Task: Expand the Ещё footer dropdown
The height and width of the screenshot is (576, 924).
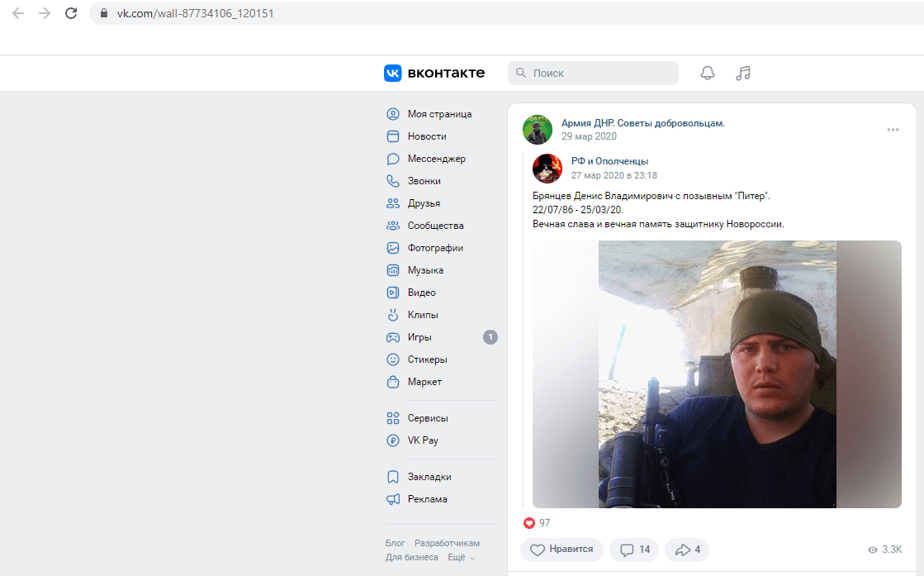Action: (461, 557)
